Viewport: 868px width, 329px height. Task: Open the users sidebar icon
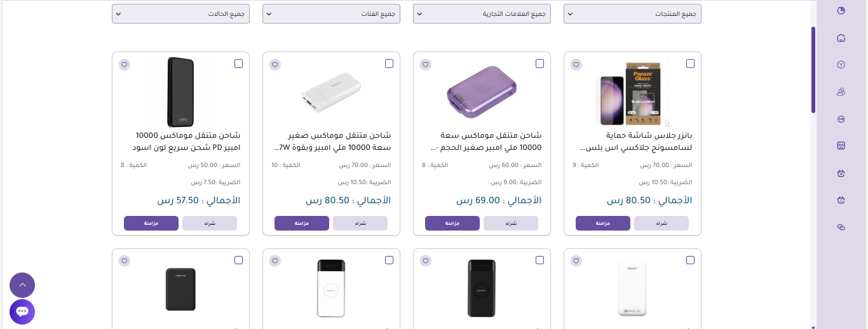(x=841, y=92)
